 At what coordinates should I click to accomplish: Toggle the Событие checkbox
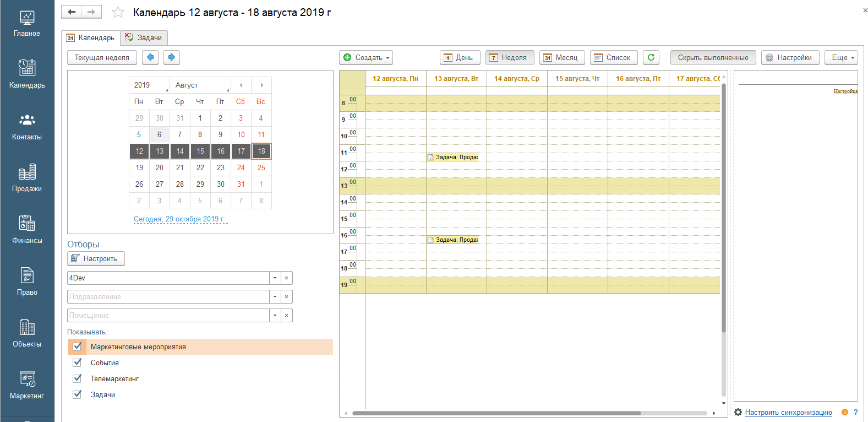(77, 363)
